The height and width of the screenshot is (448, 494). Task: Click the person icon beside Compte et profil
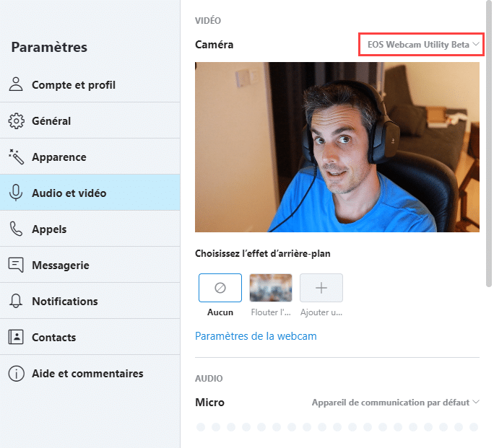[16, 84]
